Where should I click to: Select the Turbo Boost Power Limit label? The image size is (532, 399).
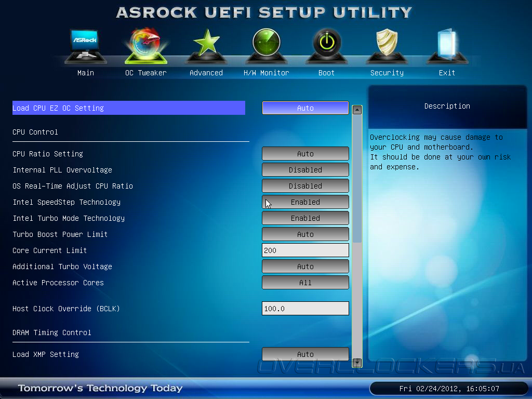[x=60, y=234]
